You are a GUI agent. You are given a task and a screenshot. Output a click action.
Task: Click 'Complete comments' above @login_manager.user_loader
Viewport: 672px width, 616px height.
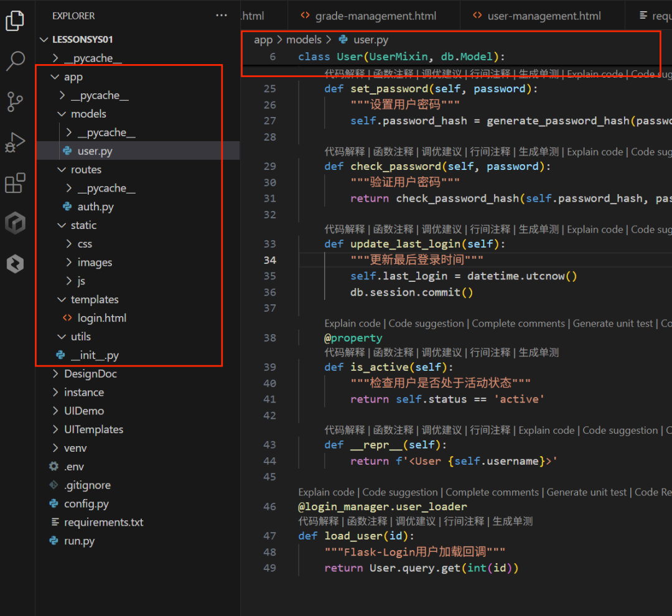coord(492,492)
